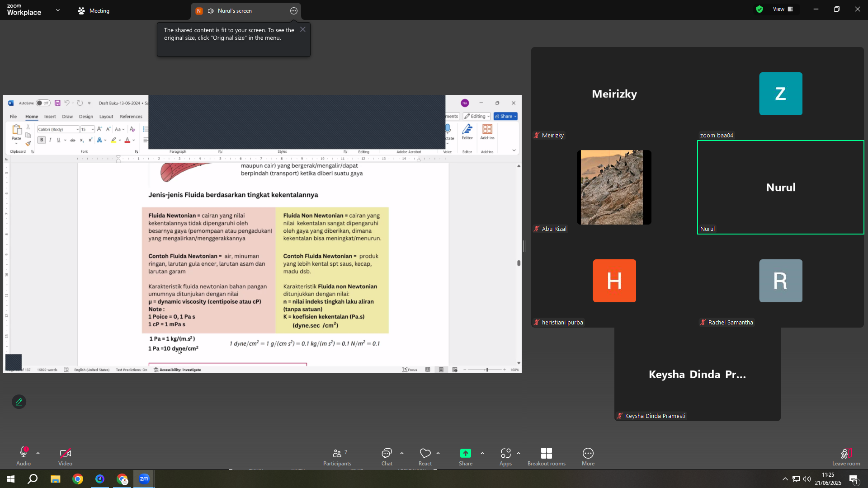
Task: Open the Meeting tab in Zoom
Action: 94,11
